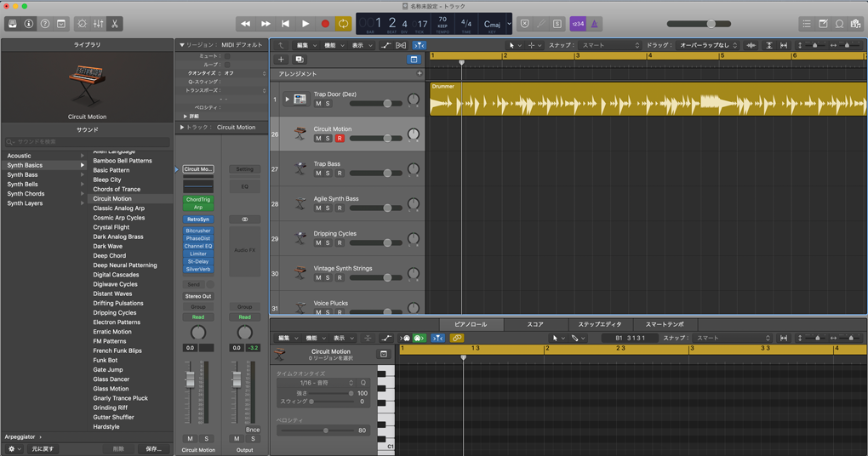Click the Q quantize button
Image resolution: width=868 pixels, height=456 pixels.
tap(363, 383)
